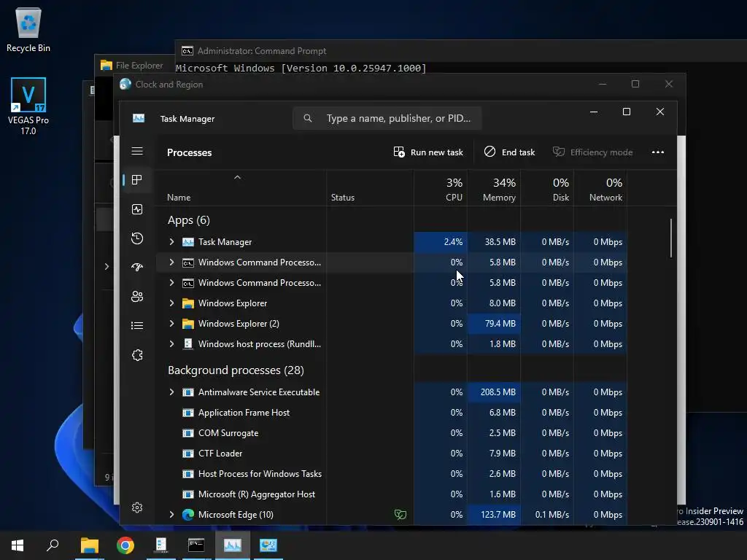Open Startup apps icon in sidebar
The height and width of the screenshot is (560, 747).
137,267
